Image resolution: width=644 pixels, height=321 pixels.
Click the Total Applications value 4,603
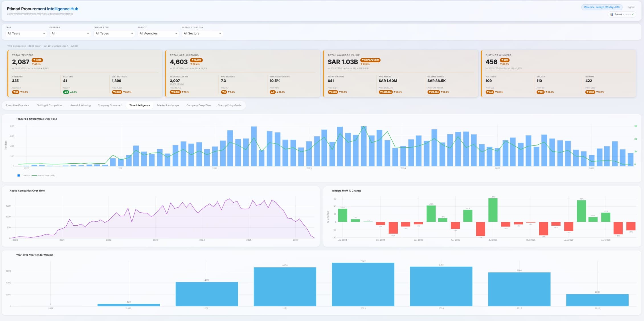179,62
